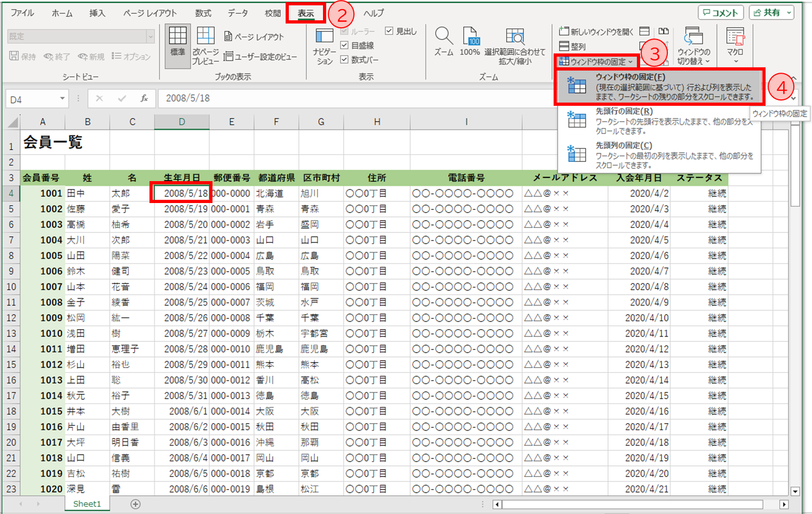Toggle the 目盛線 gridlines checkbox
812x514 pixels.
pos(344,45)
